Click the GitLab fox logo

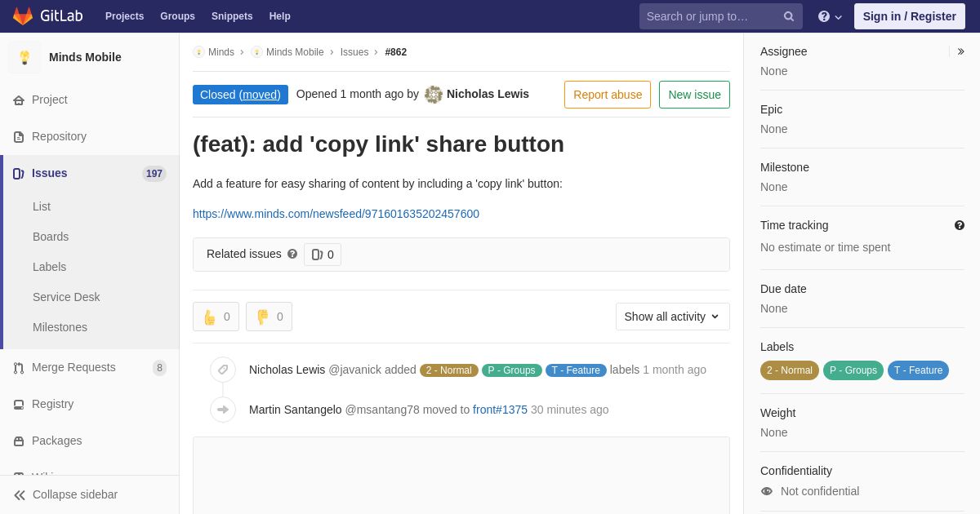click(23, 16)
